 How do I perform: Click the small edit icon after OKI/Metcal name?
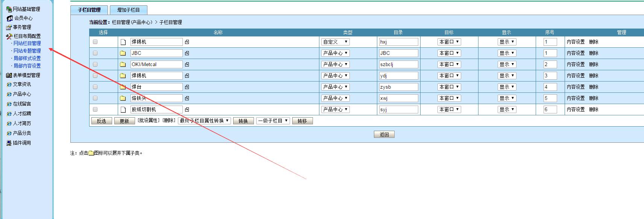tap(187, 65)
